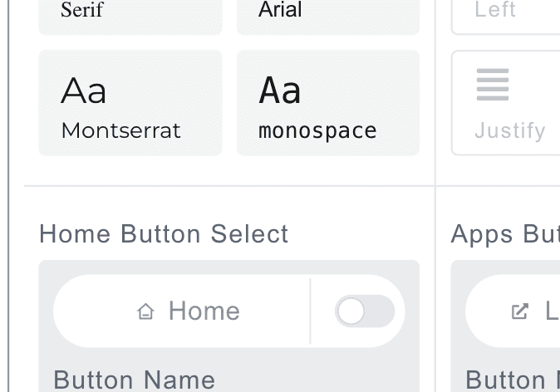This screenshot has height=392, width=560.
Task: Click the Home Button Select heading
Action: point(165,234)
